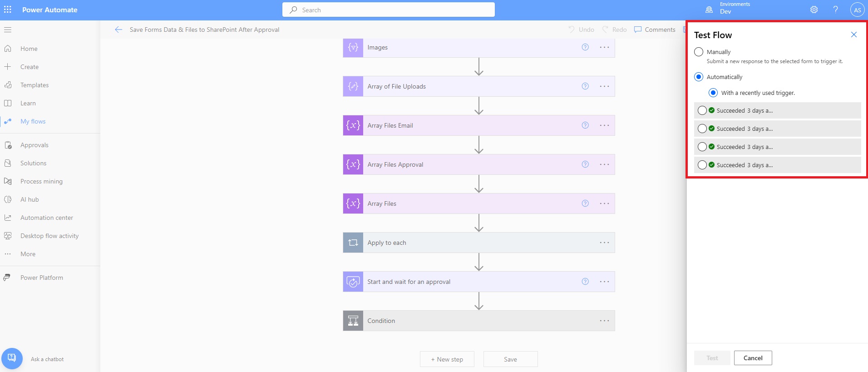
Task: Click the back arrow beside flow title
Action: tap(118, 30)
